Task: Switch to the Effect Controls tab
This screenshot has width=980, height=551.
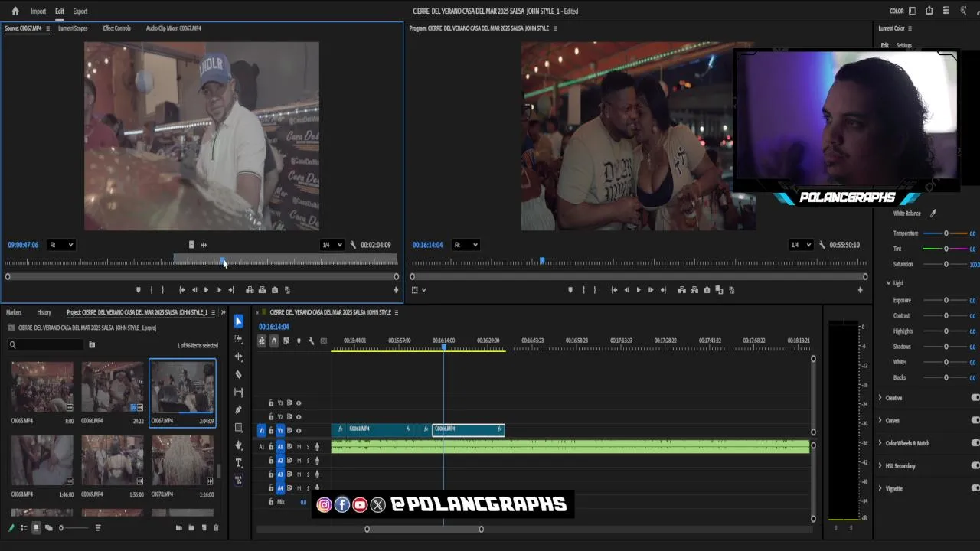Action: click(x=116, y=28)
